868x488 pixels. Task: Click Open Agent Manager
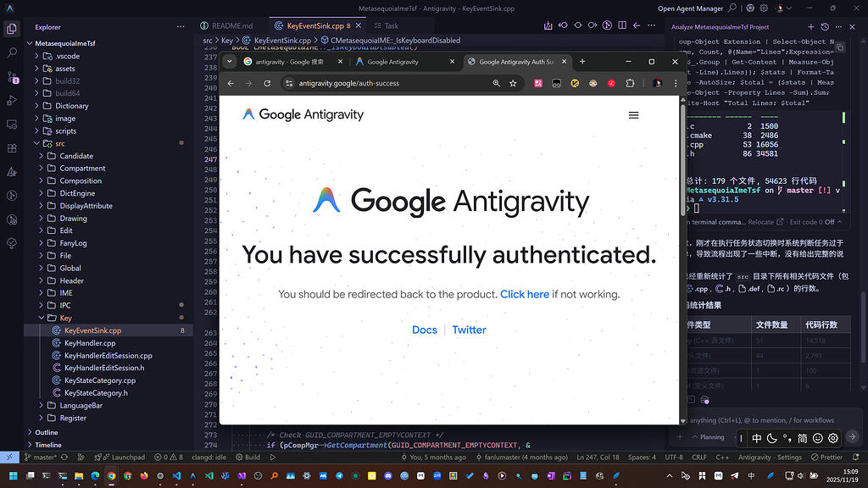click(x=690, y=8)
